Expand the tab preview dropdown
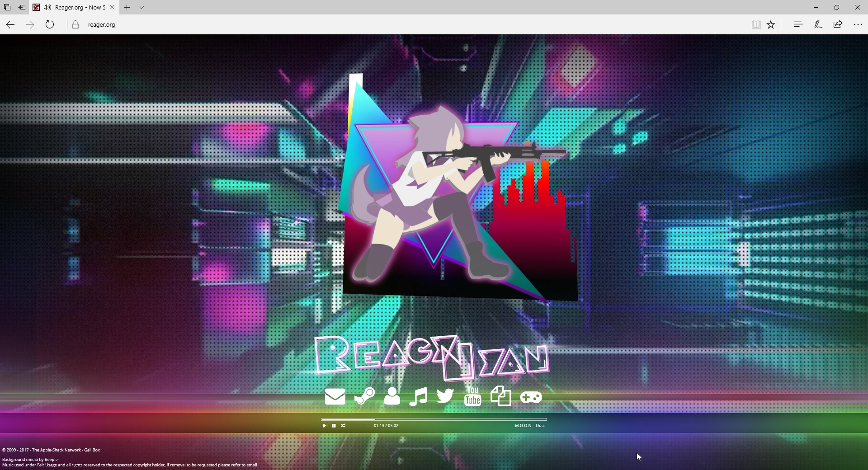 click(x=141, y=7)
